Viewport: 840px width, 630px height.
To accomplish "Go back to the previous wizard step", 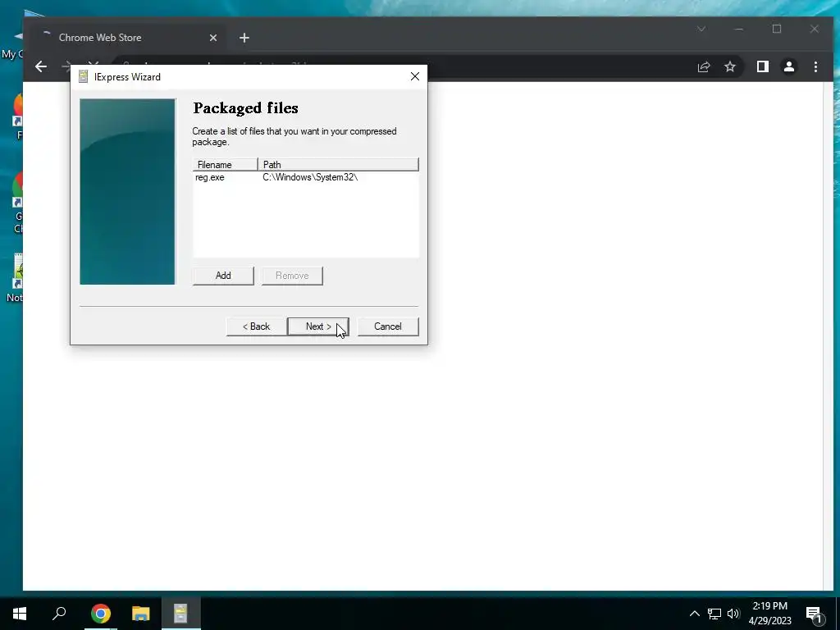I will [256, 326].
